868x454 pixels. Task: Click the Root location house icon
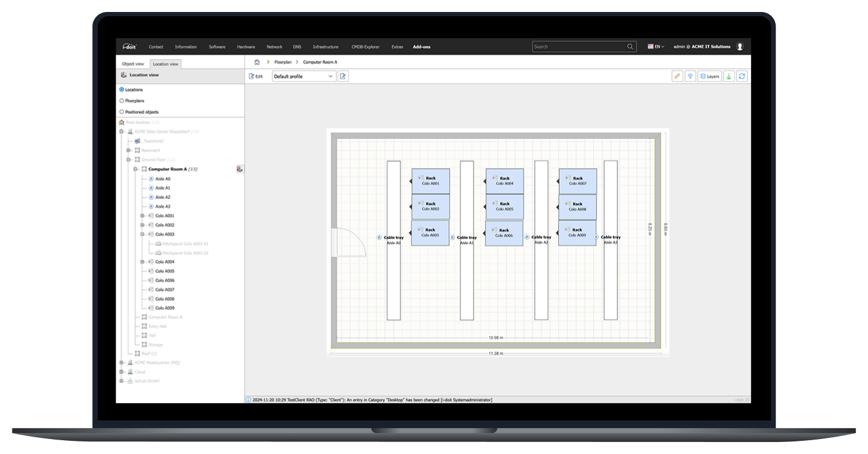122,122
